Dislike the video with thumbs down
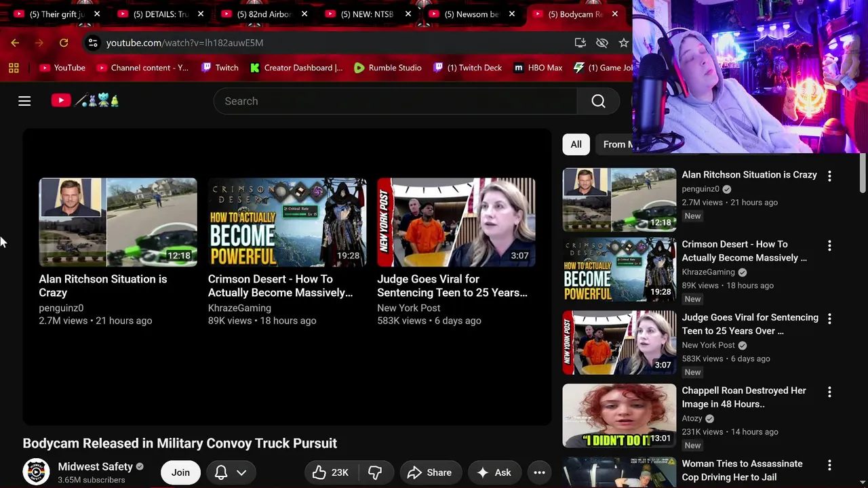The image size is (868, 488). tap(375, 472)
